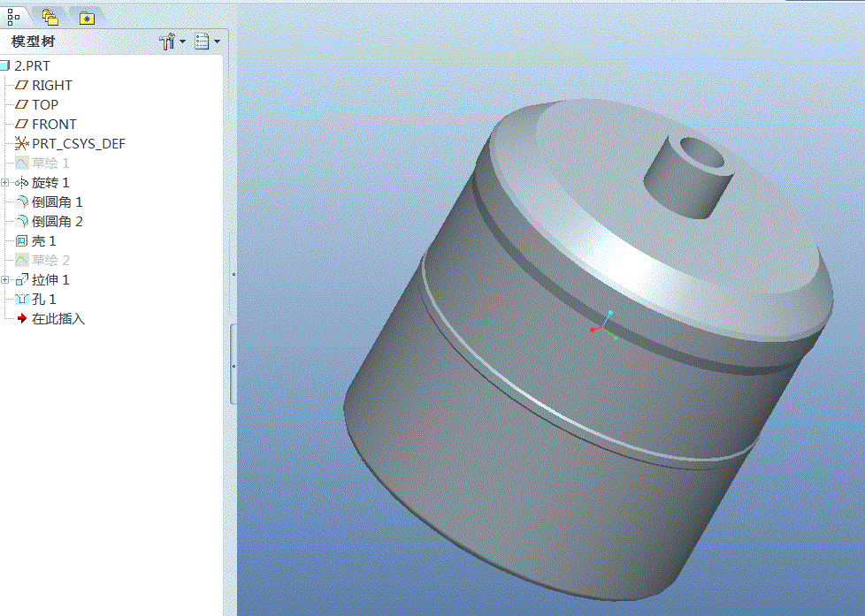
Task: Click the 草绘 2 sketch icon
Action: click(x=21, y=261)
